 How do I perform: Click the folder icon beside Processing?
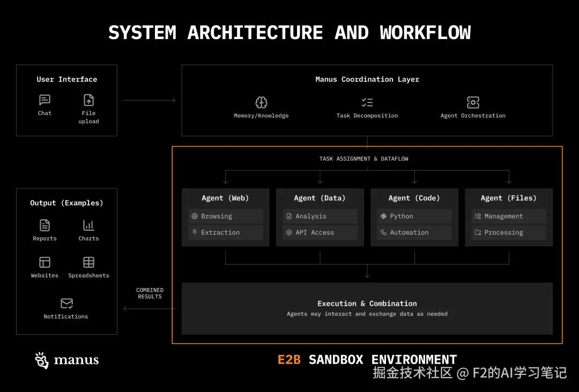pos(478,232)
